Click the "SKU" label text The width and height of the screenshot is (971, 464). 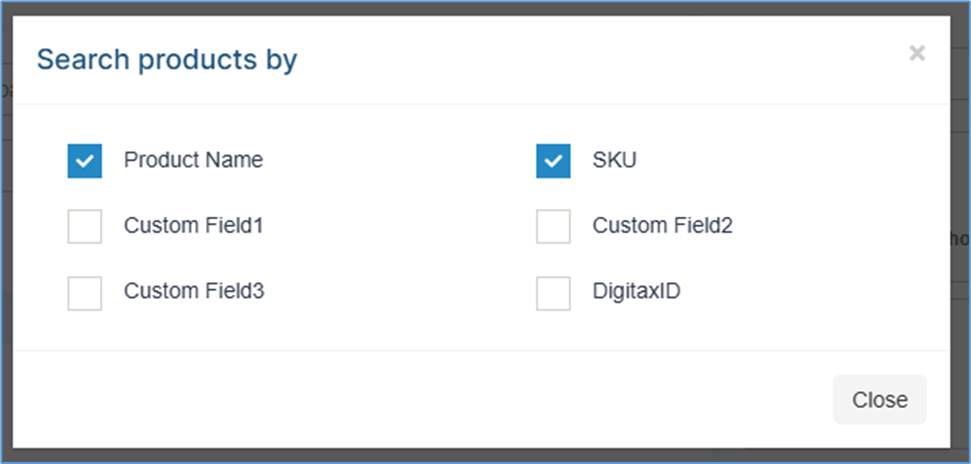coord(614,160)
